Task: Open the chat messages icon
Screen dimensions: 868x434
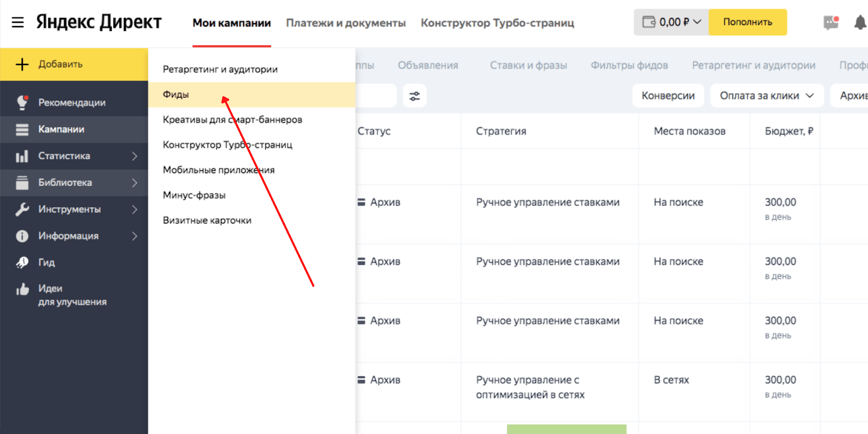Action: click(831, 22)
